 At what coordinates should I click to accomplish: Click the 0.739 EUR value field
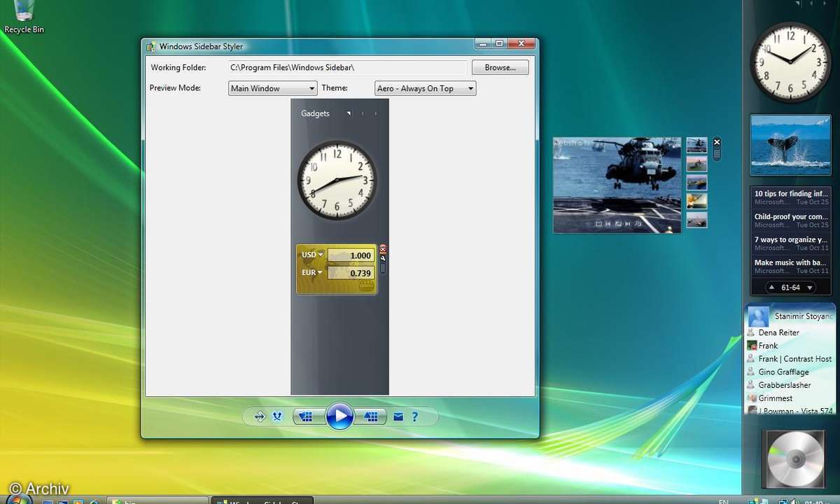point(350,273)
